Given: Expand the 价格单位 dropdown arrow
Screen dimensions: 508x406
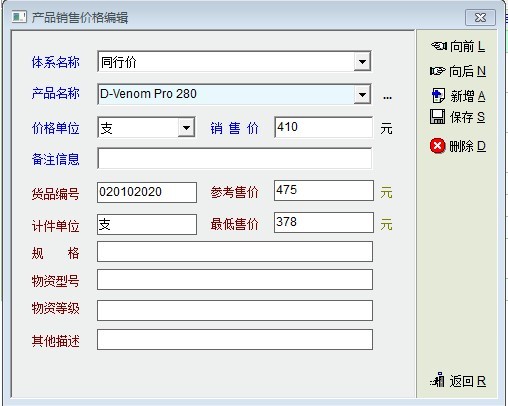Looking at the screenshot, I should 186,127.
